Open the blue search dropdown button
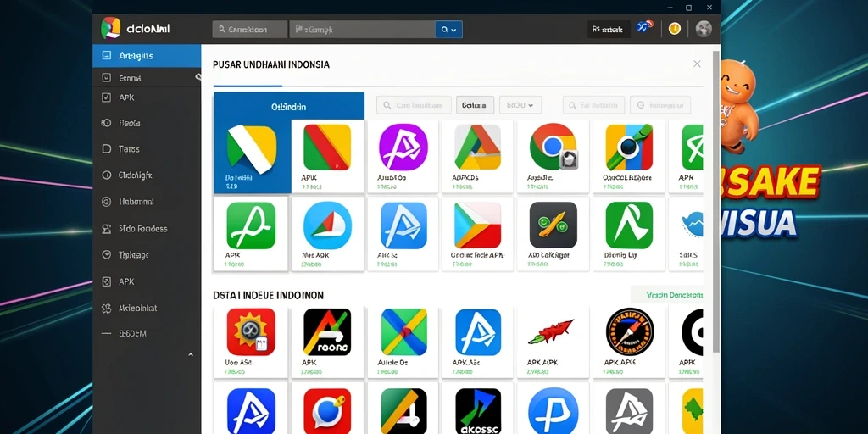Image resolution: width=868 pixels, height=434 pixels. pos(448,30)
